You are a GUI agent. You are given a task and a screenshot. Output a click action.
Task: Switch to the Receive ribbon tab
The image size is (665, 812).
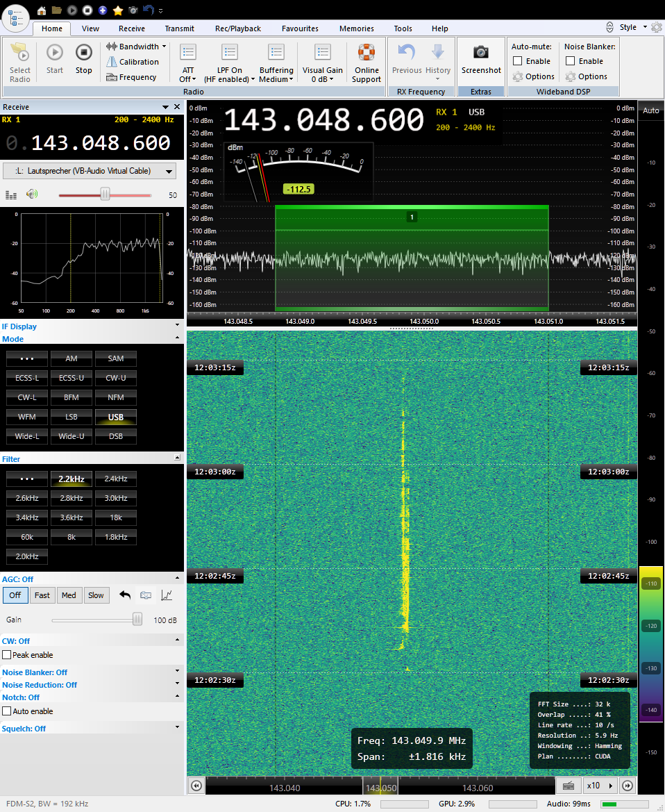131,28
